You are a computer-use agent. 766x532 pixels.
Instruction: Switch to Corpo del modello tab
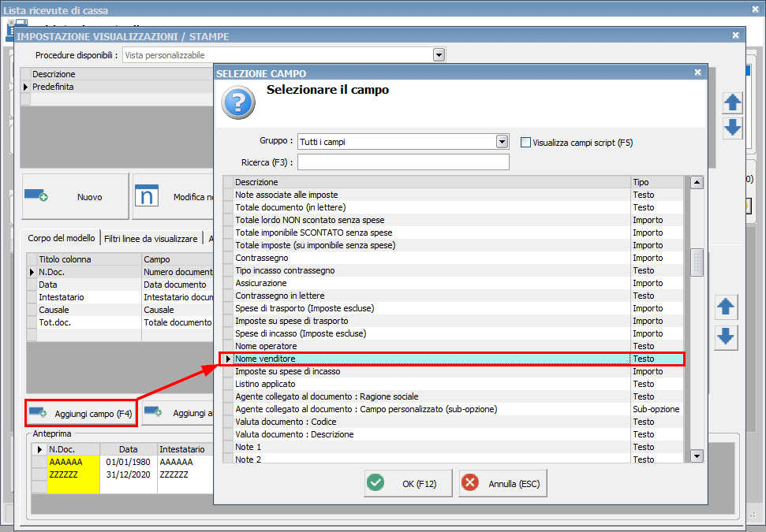pyautogui.click(x=61, y=238)
